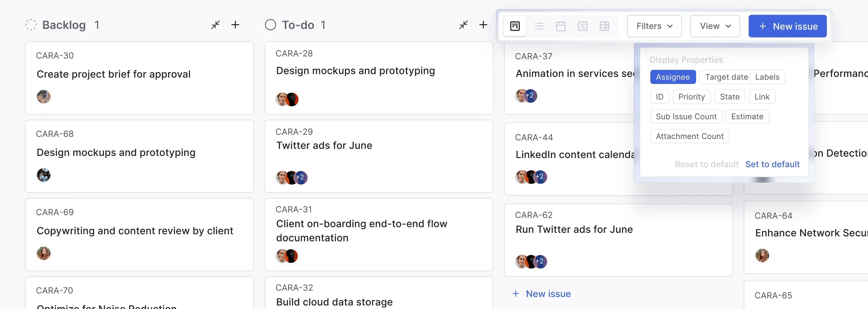Viewport: 868px width, 309px height.
Task: Switch to calendar layout view
Action: (561, 26)
